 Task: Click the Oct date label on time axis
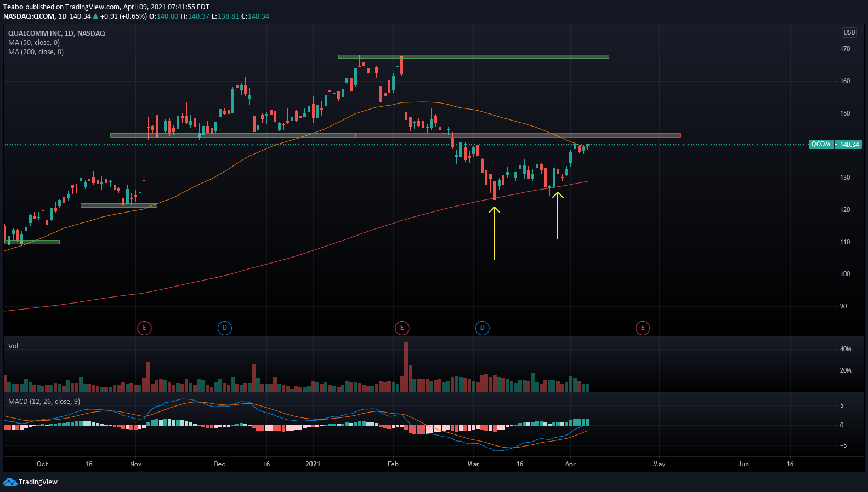[x=42, y=464]
